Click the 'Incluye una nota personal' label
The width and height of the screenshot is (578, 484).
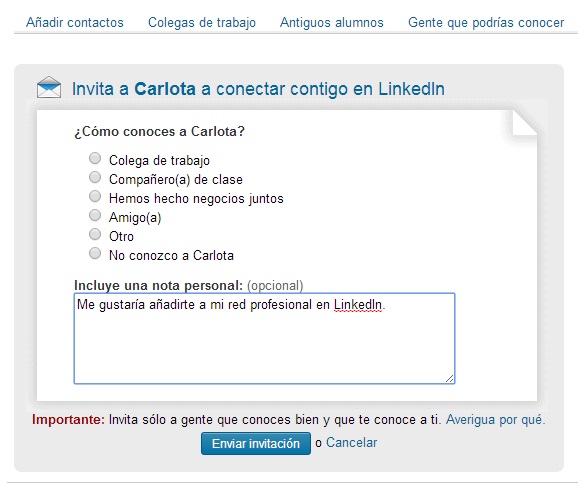click(x=159, y=286)
